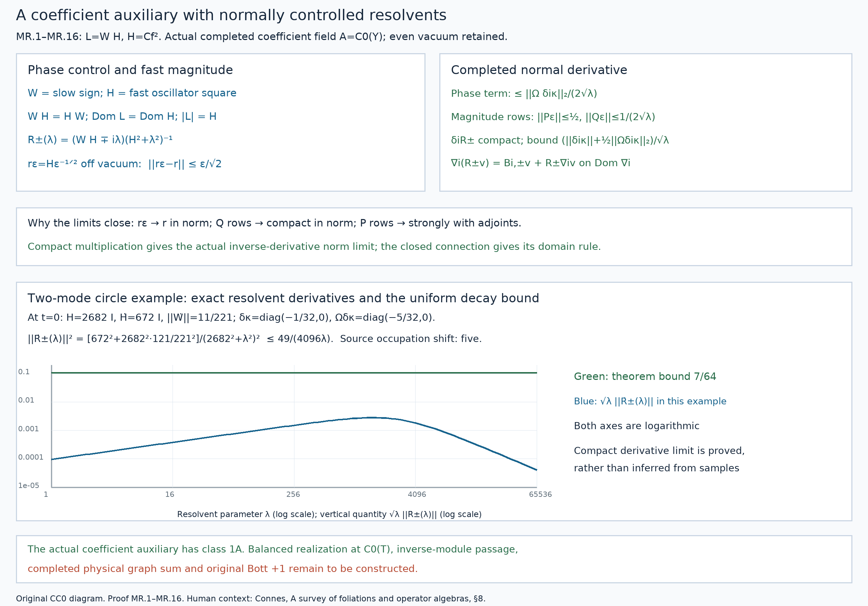Click the 'Both axes are logarithmic' note
The height and width of the screenshot is (606, 868).
click(x=636, y=426)
